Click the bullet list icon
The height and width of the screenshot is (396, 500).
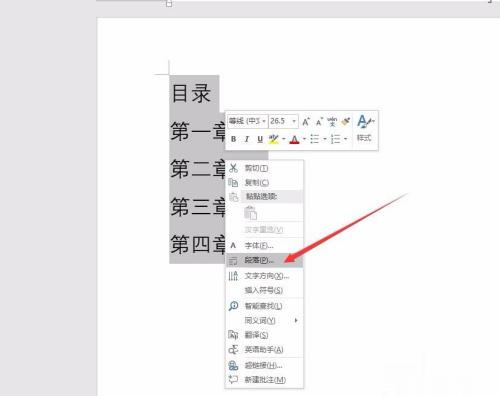315,139
